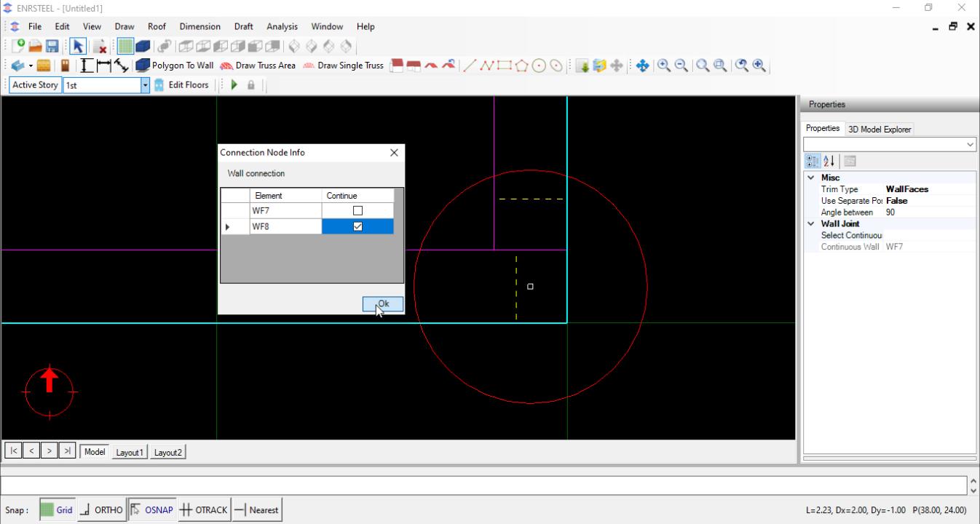980x524 pixels.
Task: Click the Draw Line tool
Action: [470, 65]
